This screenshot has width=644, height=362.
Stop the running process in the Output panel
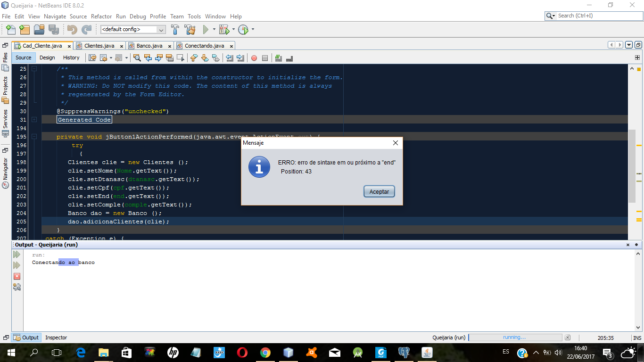[17, 276]
